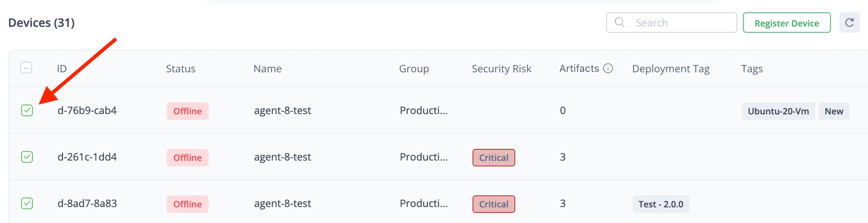This screenshot has width=868, height=223.
Task: Uncheck the checkbox for device d-76b9-cab4
Action: [x=27, y=111]
